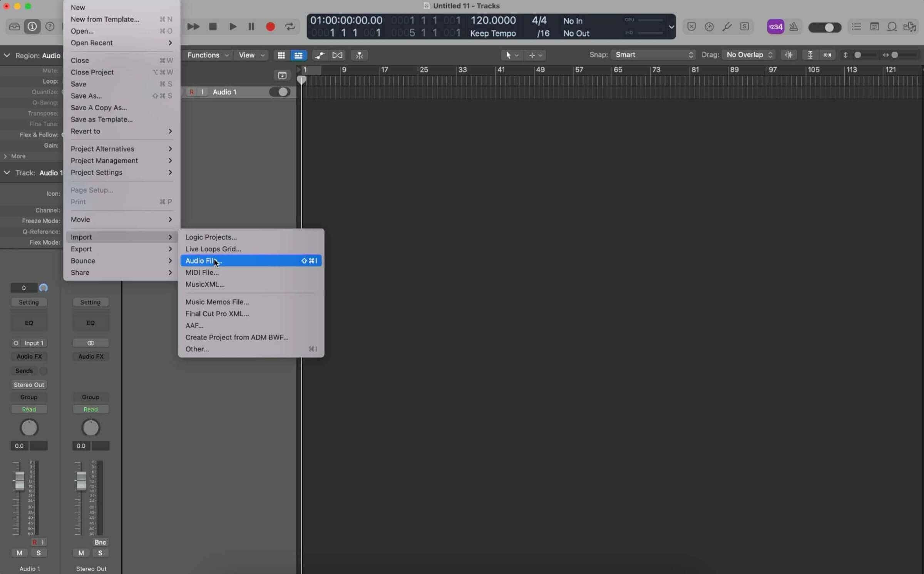This screenshot has height=574, width=924.
Task: Start recording with the red Record button
Action: pyautogui.click(x=271, y=27)
